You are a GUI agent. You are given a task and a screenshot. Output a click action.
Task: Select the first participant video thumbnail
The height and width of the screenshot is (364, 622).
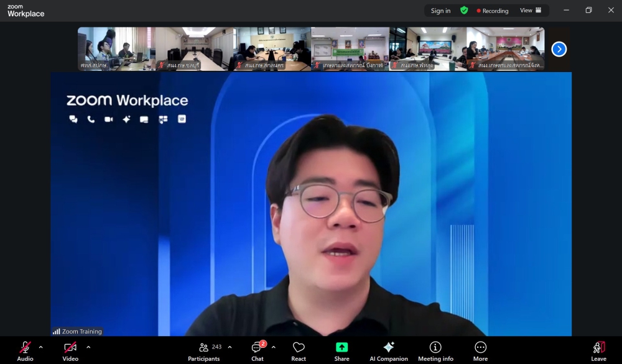coord(116,48)
